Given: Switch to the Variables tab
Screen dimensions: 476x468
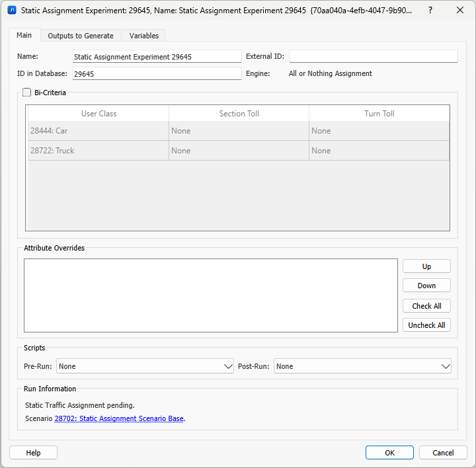Looking at the screenshot, I should (143, 36).
